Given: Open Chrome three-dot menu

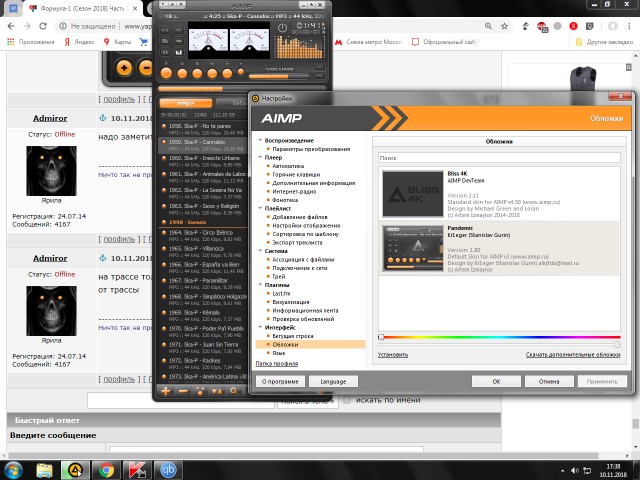Looking at the screenshot, I should coord(629,26).
